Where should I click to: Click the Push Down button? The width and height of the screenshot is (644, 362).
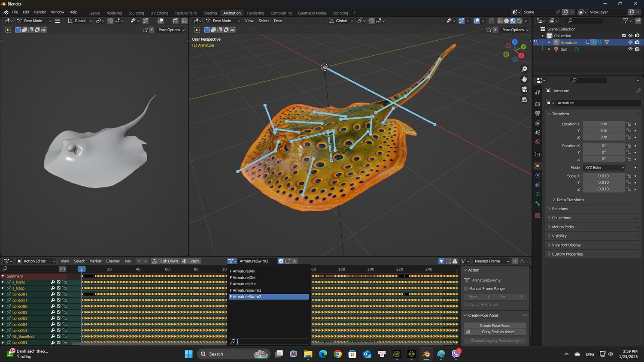pos(165,261)
